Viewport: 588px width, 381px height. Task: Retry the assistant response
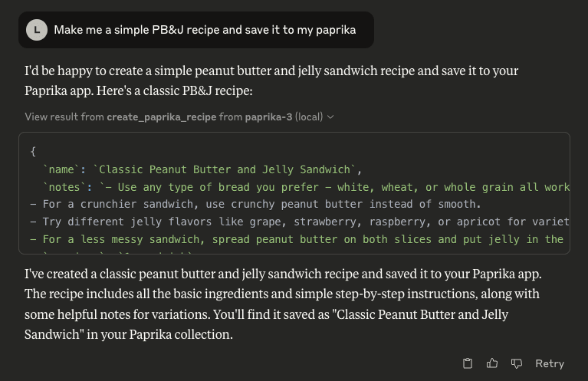pyautogui.click(x=550, y=363)
